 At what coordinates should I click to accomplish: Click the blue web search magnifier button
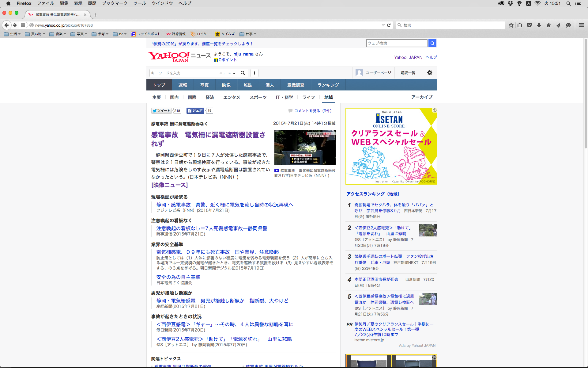[432, 43]
